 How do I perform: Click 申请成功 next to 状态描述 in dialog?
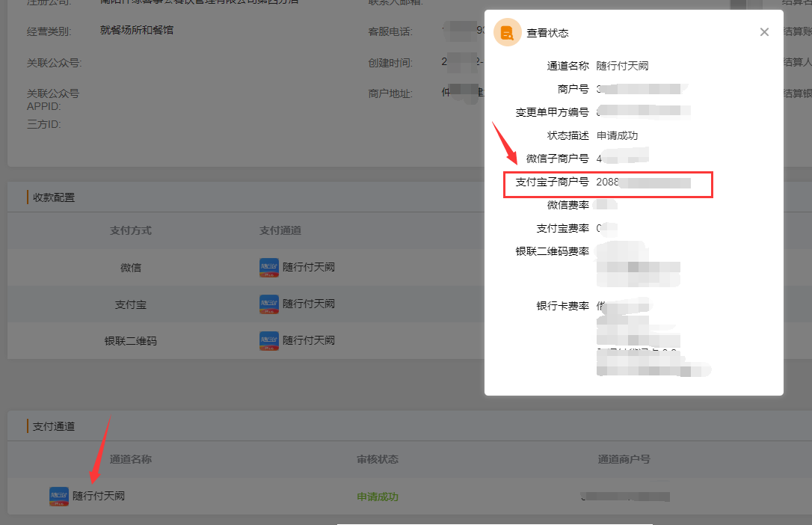click(617, 136)
